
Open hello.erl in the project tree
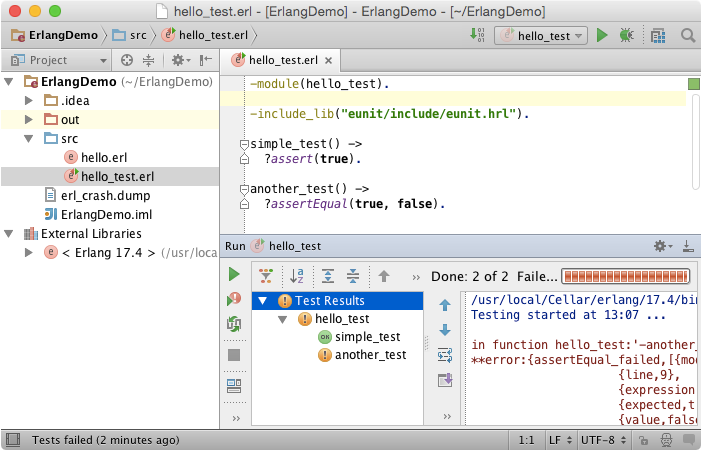click(103, 157)
